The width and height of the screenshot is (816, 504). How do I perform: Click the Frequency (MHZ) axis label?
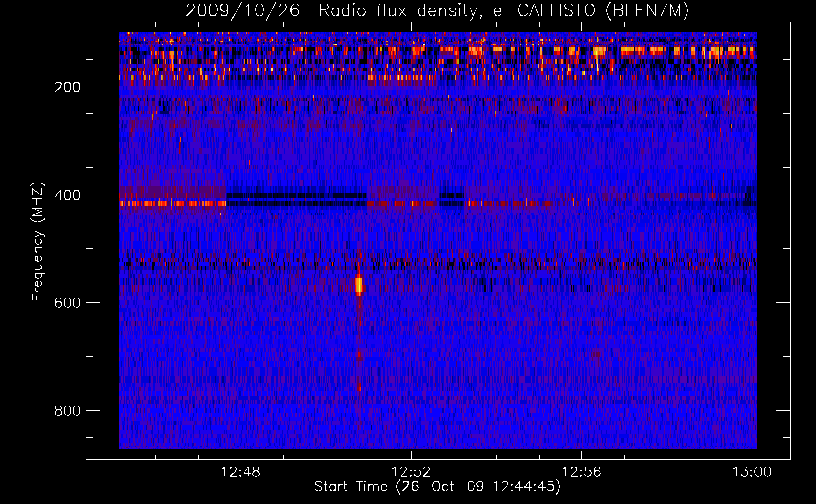click(x=38, y=242)
